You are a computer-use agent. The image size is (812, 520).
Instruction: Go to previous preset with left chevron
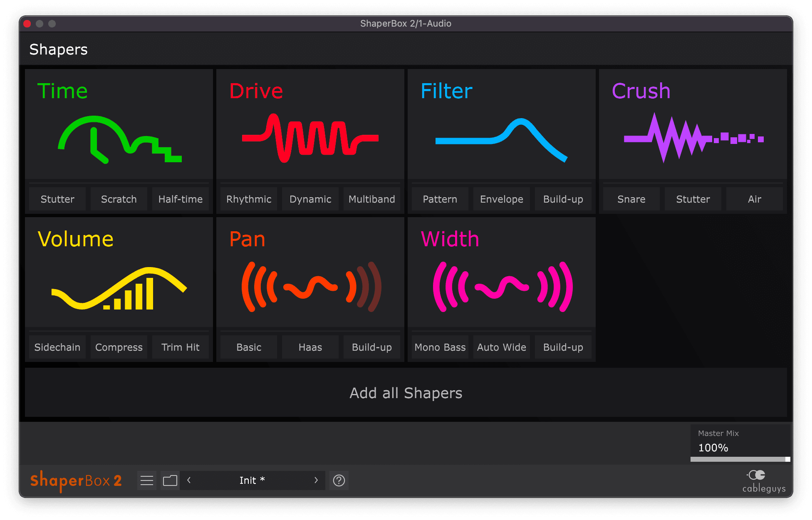pyautogui.click(x=189, y=480)
